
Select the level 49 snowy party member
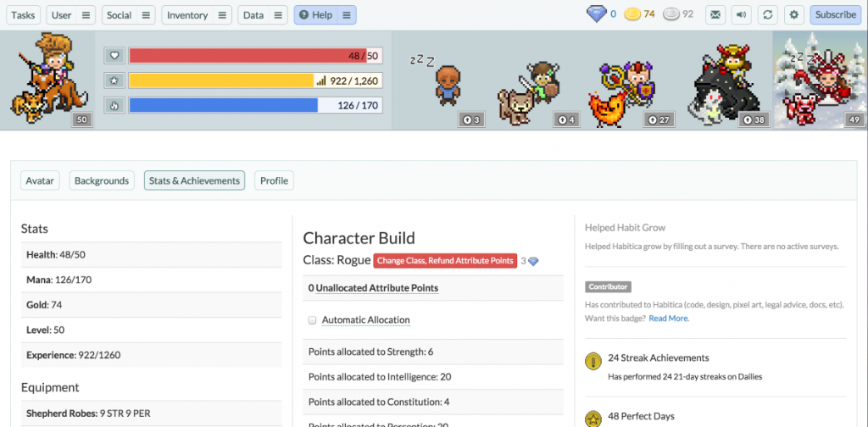820,80
